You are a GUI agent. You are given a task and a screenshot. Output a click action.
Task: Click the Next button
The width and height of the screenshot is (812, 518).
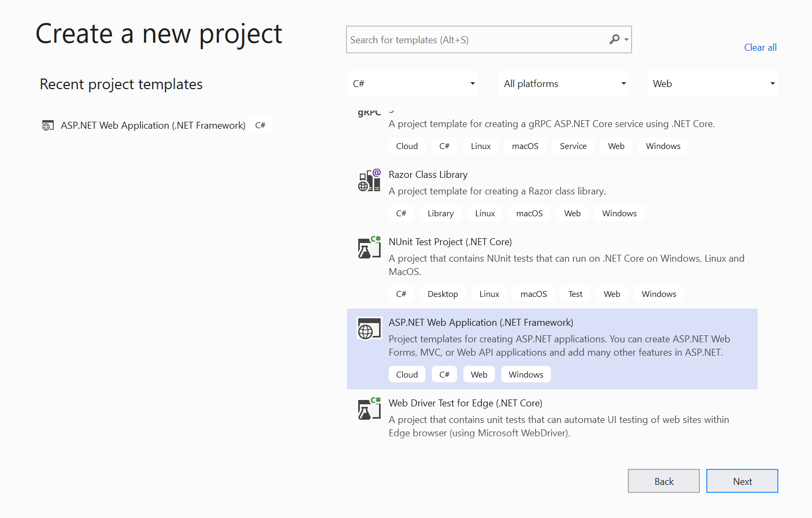tap(742, 481)
